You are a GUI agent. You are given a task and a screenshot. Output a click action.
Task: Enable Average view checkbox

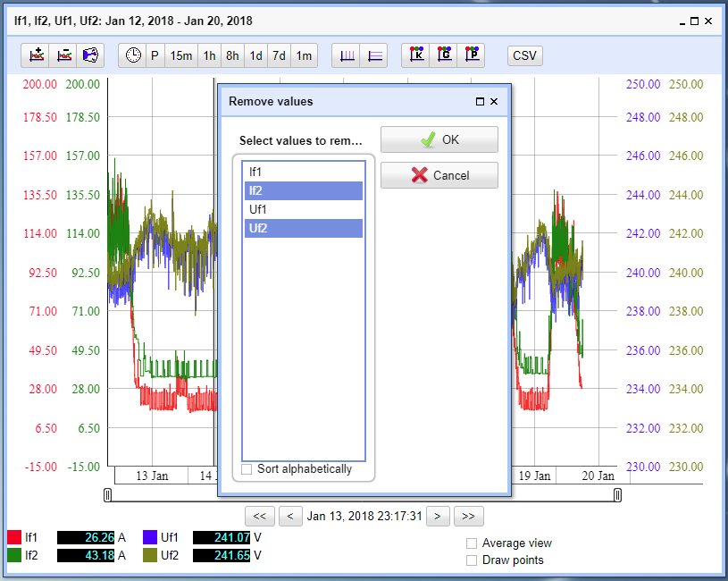472,543
